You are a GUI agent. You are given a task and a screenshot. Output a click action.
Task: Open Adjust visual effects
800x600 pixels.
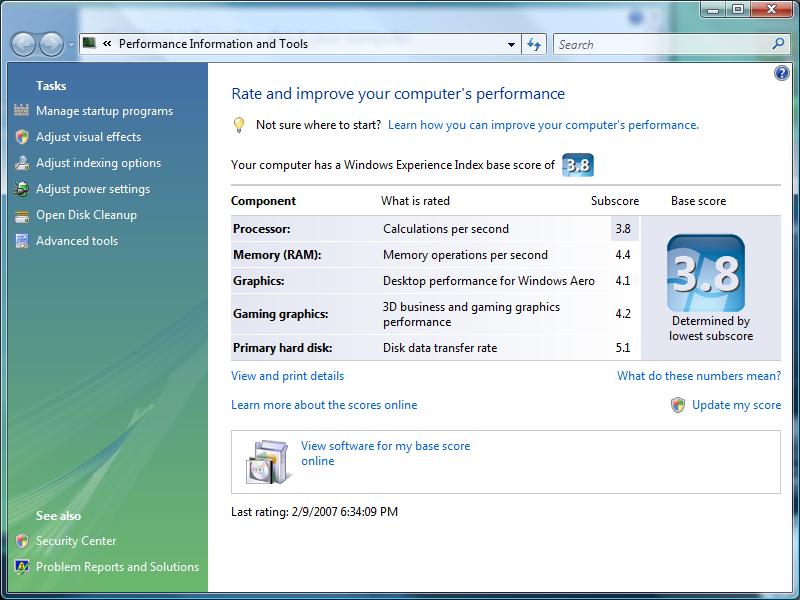[x=88, y=137]
